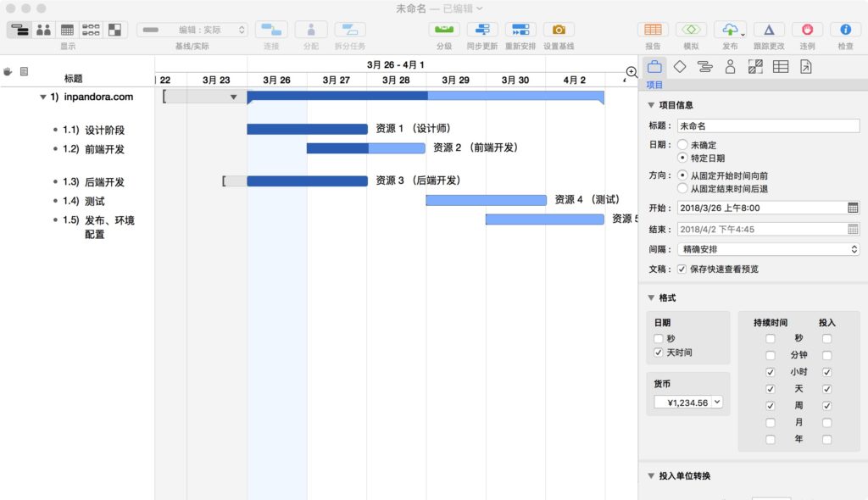The image size is (868, 500).
Task: Open the 违例 violations icon
Action: click(x=807, y=30)
